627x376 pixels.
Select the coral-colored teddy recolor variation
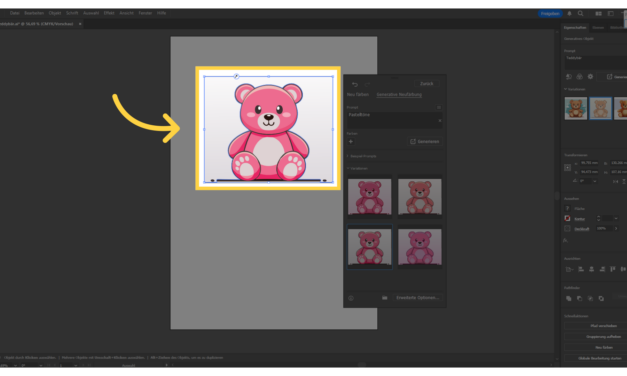click(x=419, y=197)
